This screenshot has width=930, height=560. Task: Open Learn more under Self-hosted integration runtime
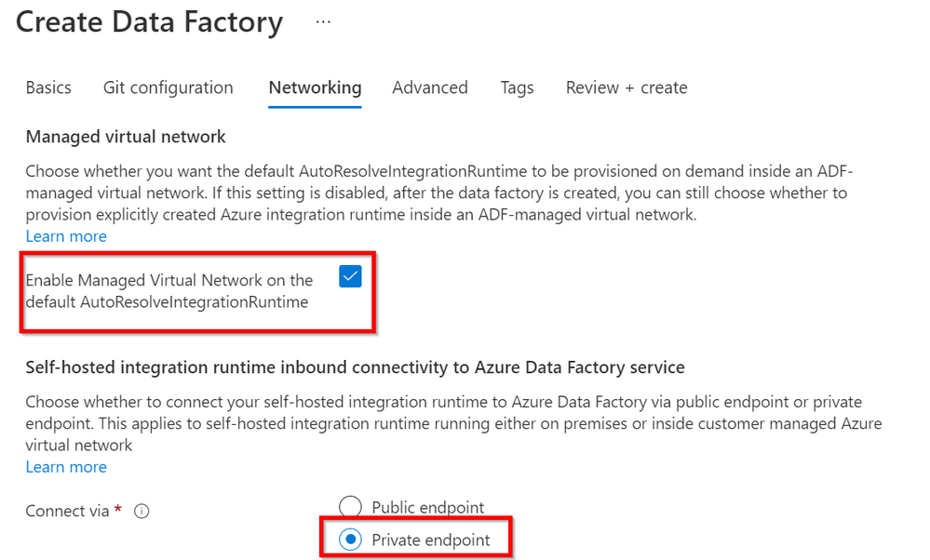pos(65,467)
